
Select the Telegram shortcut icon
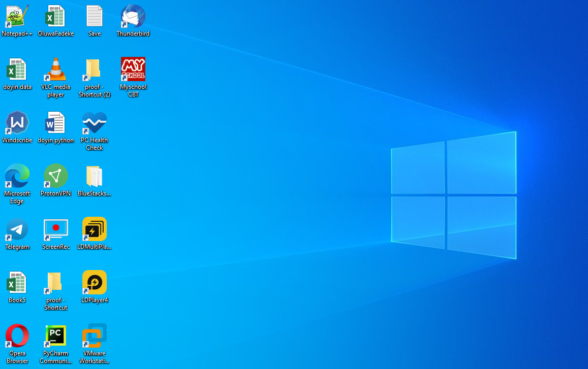pos(17,230)
